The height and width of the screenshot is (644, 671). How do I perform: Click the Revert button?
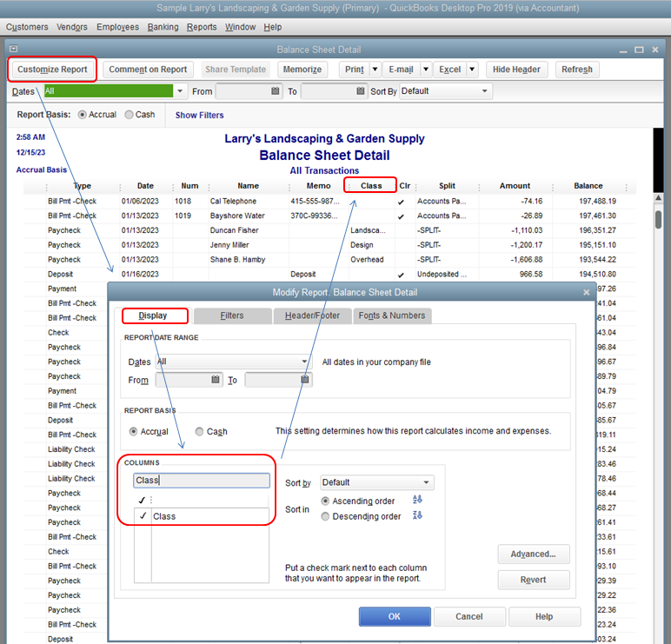pyautogui.click(x=533, y=580)
